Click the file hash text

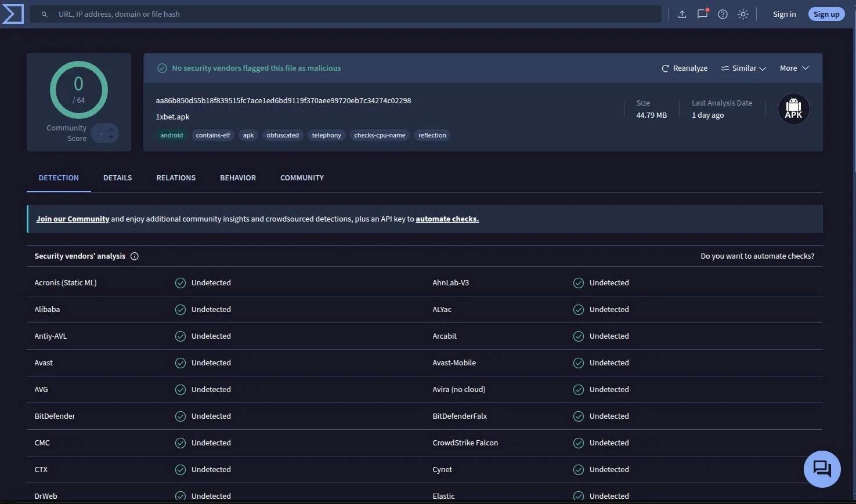coord(283,101)
